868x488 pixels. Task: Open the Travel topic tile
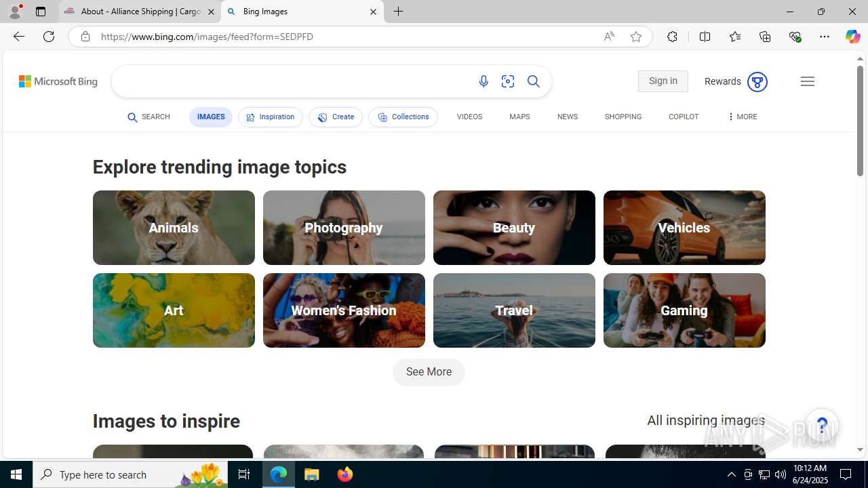(514, 310)
